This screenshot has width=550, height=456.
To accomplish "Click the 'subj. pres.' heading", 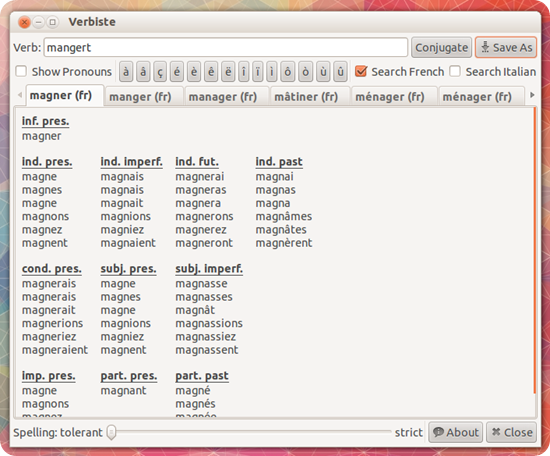I will pos(128,269).
